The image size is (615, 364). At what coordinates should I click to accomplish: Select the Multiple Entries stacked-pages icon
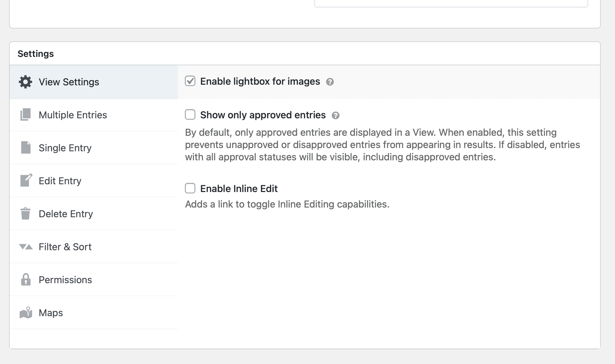coord(26,115)
